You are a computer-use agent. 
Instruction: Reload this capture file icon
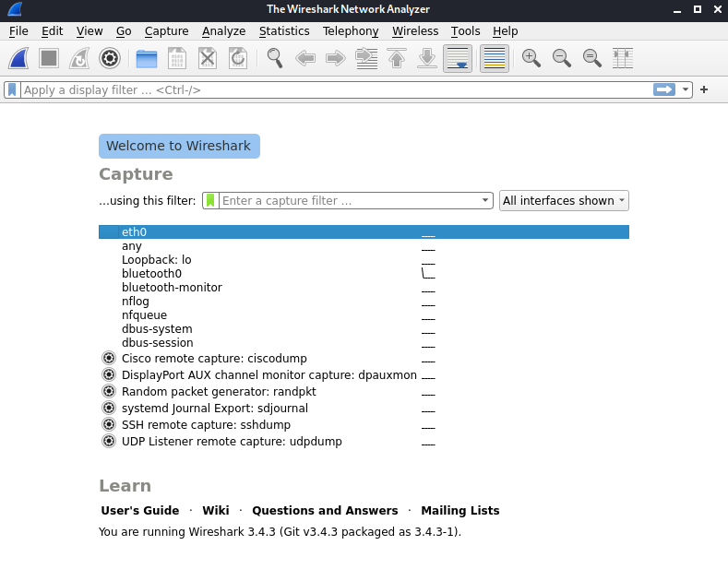[x=238, y=58]
